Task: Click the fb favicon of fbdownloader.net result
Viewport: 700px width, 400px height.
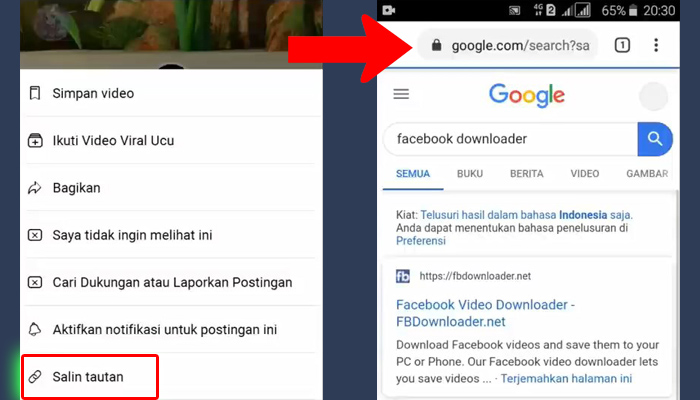Action: pyautogui.click(x=403, y=276)
